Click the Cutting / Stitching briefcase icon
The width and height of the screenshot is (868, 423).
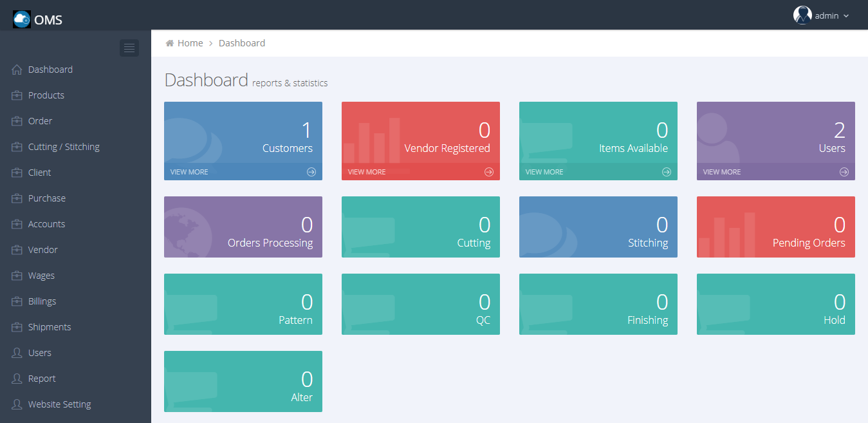(x=17, y=147)
